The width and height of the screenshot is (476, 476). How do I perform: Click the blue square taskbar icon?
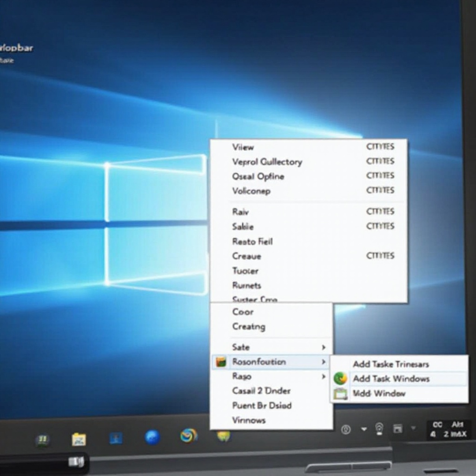click(x=116, y=438)
